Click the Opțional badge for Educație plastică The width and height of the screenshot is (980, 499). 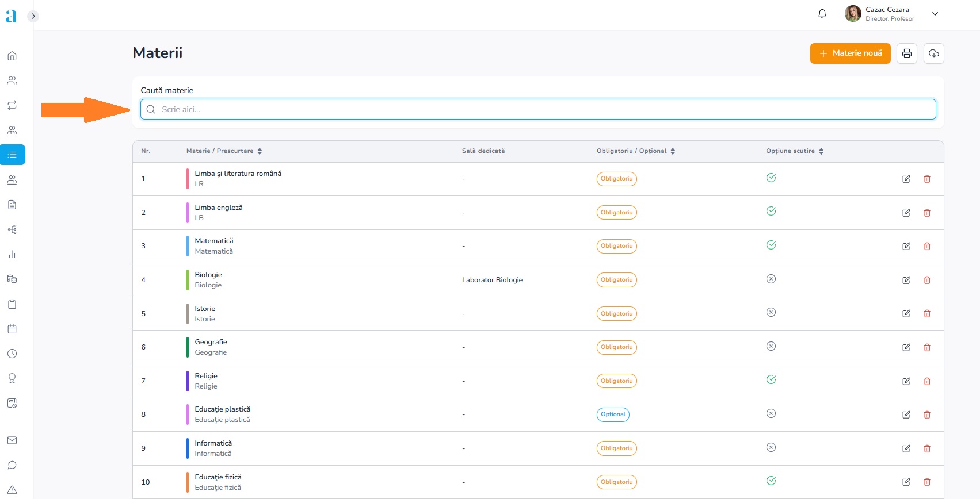coord(613,414)
